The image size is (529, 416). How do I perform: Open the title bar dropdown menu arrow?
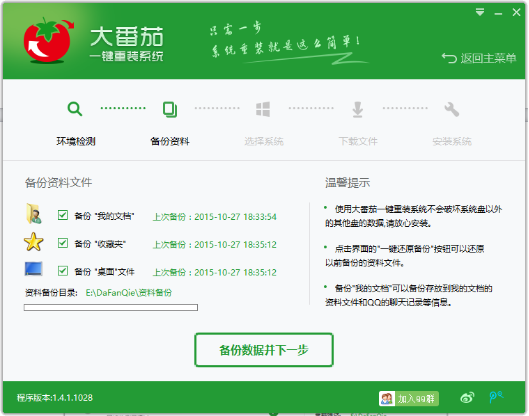[x=480, y=12]
